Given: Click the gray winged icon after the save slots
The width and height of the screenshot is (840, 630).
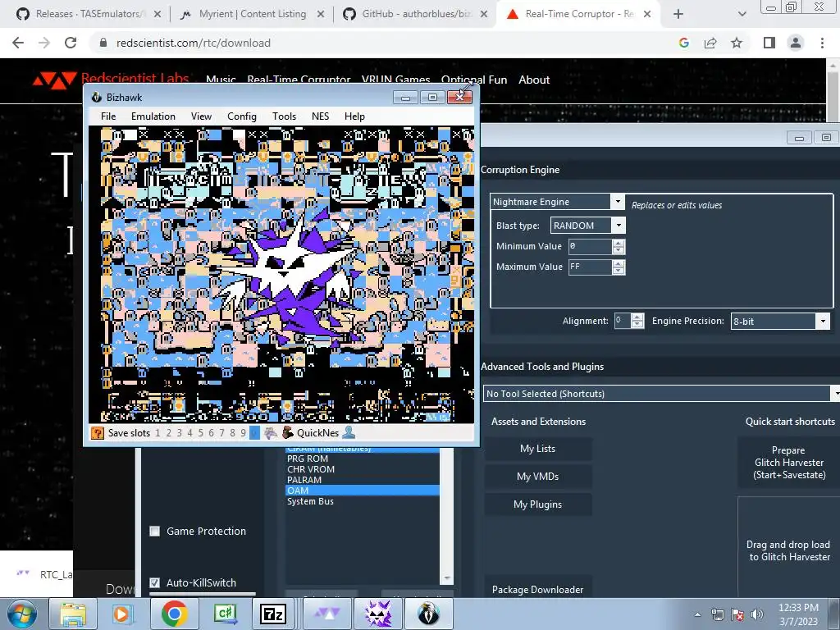Looking at the screenshot, I should [x=271, y=433].
